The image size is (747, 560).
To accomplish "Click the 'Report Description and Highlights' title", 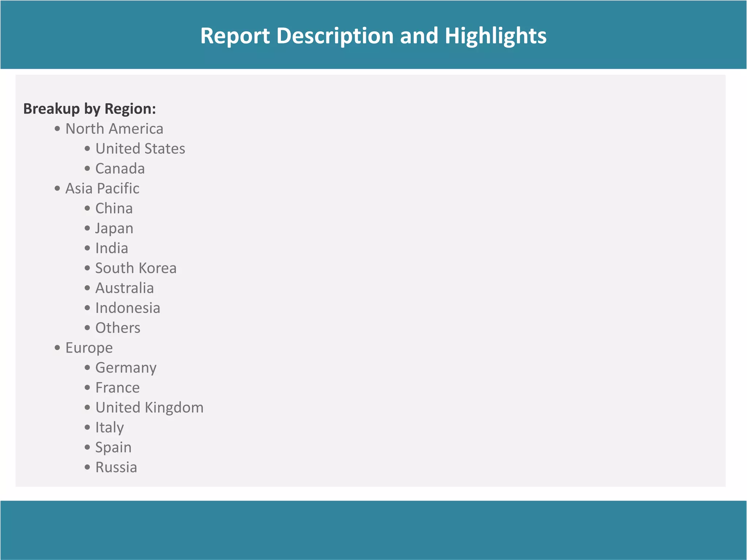I will [x=373, y=36].
